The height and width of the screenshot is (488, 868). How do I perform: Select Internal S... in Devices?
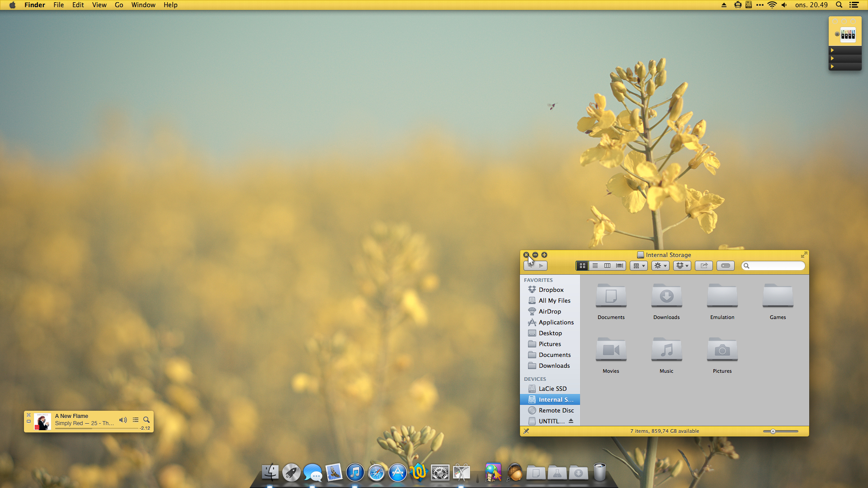pyautogui.click(x=550, y=399)
